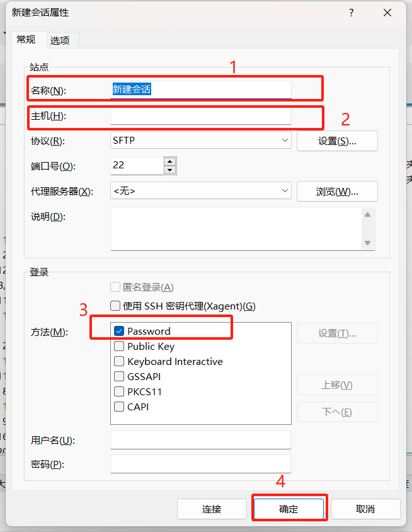This screenshot has width=412, height=532.
Task: Open the 协议 SFTP dropdown
Action: (x=201, y=141)
